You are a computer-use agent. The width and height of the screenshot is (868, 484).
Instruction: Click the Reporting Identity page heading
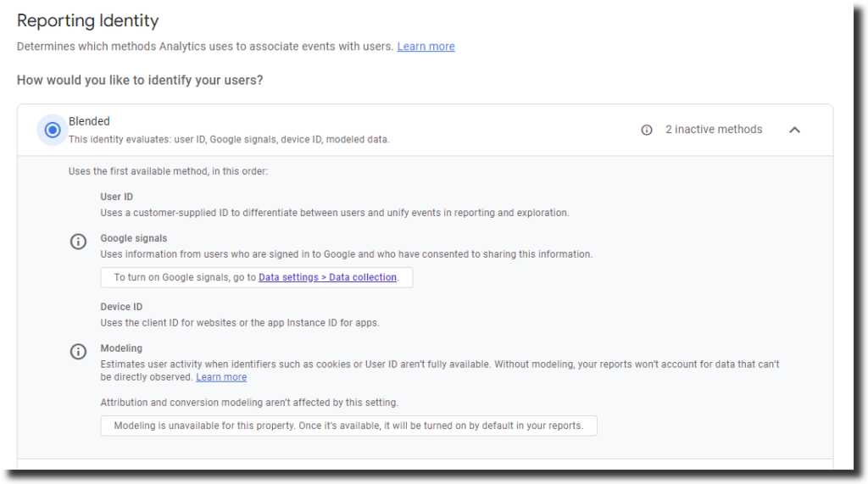87,20
